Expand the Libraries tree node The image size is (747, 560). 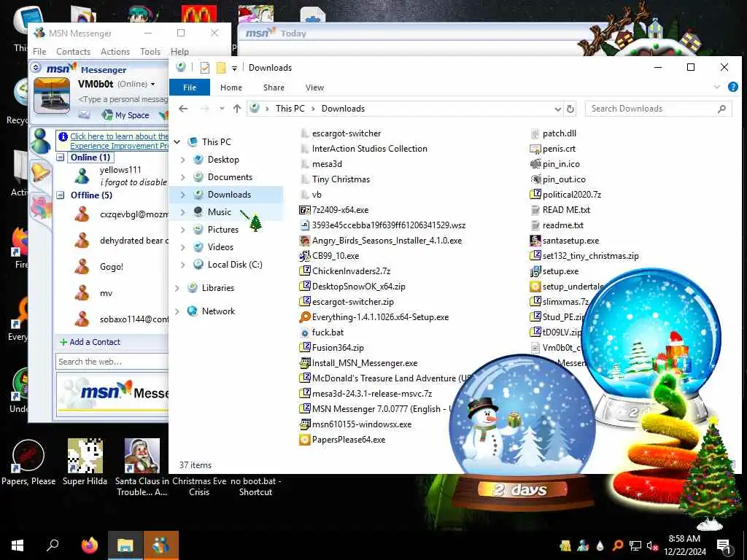pyautogui.click(x=177, y=288)
